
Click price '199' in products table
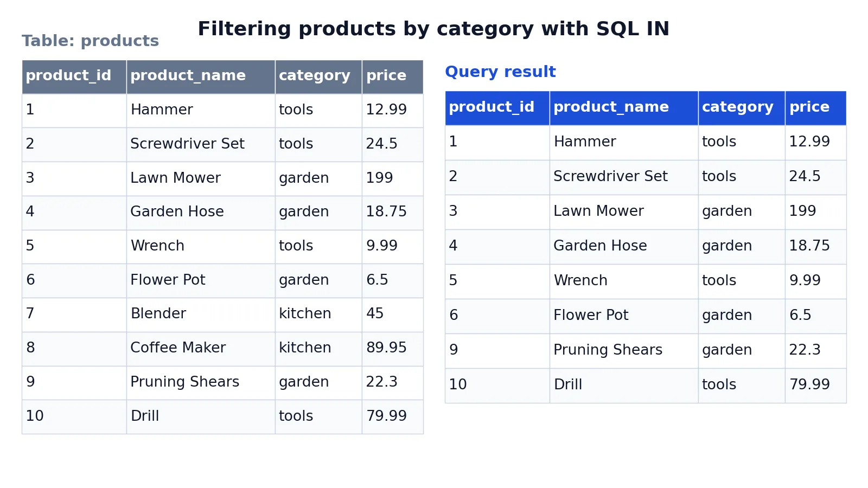point(393,179)
